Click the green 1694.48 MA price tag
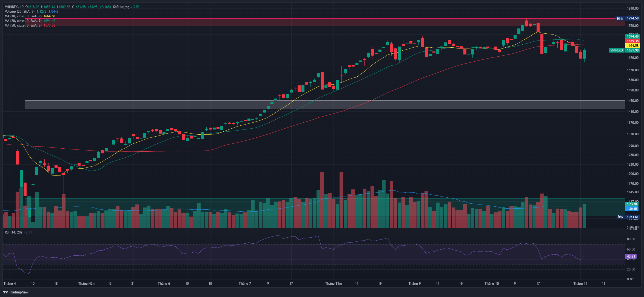This screenshot has width=644, height=297. click(632, 36)
